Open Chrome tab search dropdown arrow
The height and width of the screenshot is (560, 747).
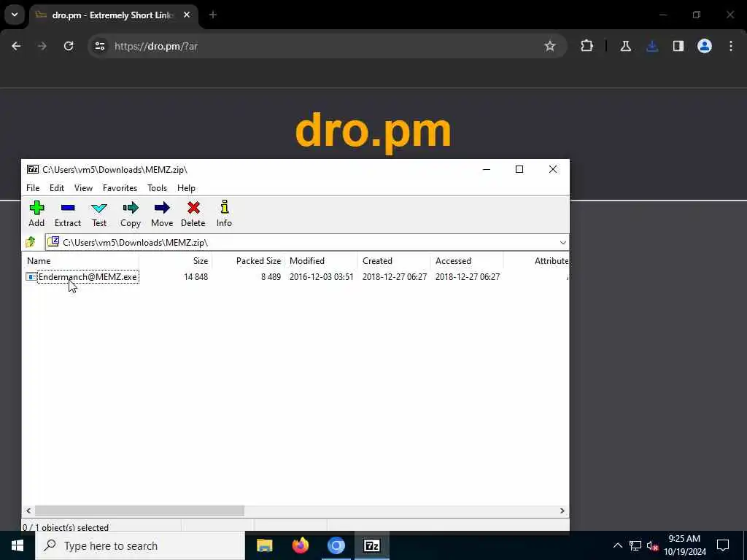coord(15,15)
